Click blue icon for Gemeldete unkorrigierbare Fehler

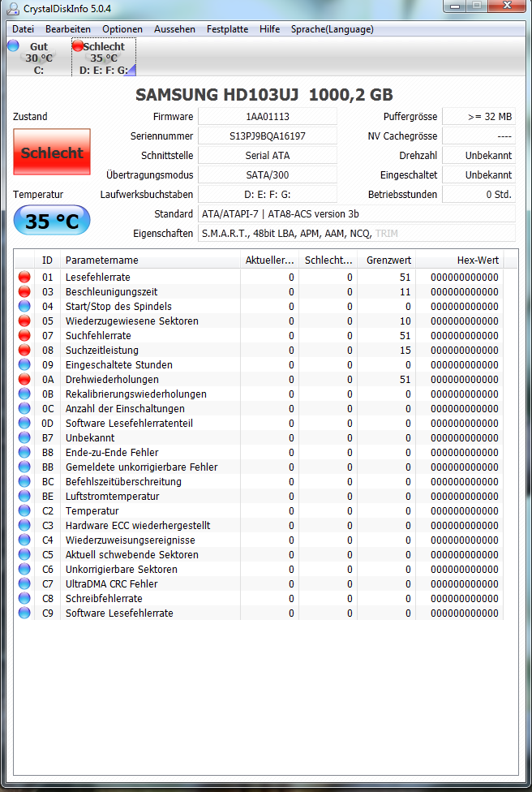[x=24, y=467]
